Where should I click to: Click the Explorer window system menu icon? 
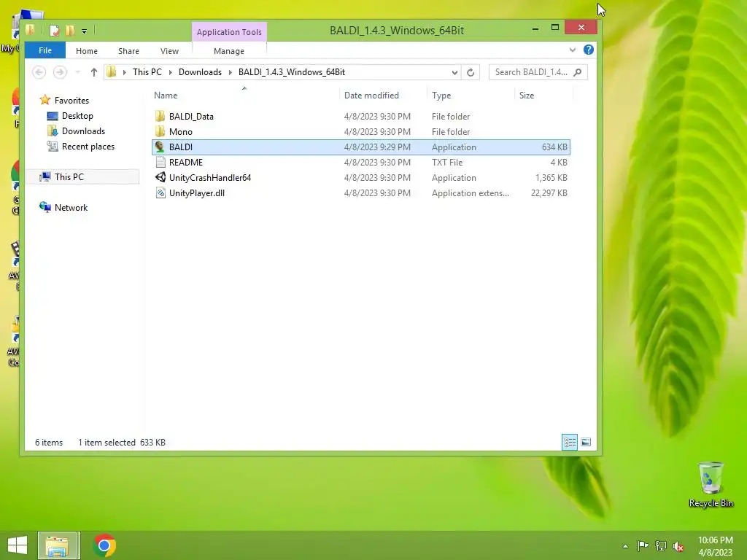31,31
